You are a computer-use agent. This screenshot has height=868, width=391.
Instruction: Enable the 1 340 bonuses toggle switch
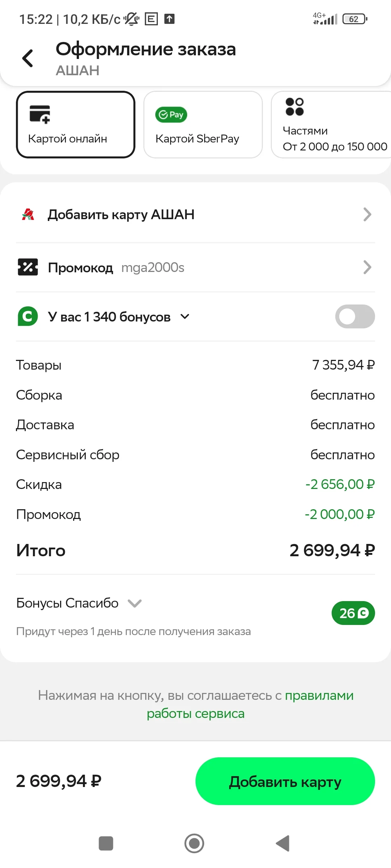[x=355, y=316]
